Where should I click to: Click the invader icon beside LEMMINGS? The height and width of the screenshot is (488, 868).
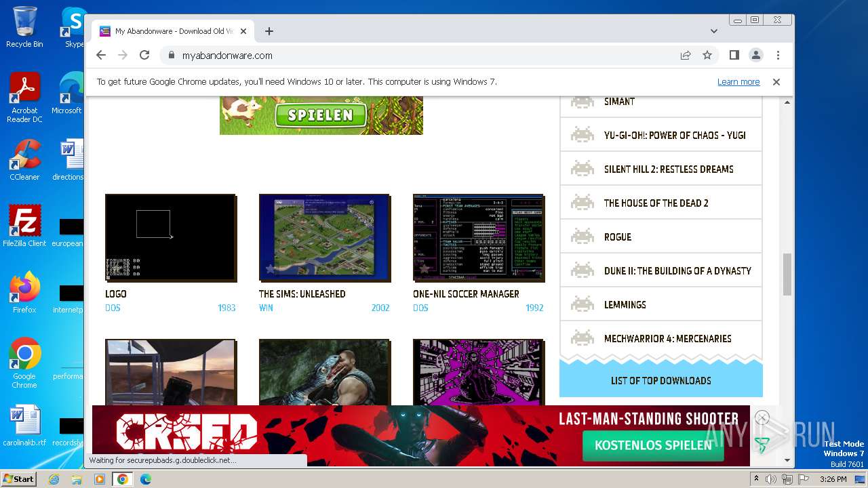click(x=582, y=304)
